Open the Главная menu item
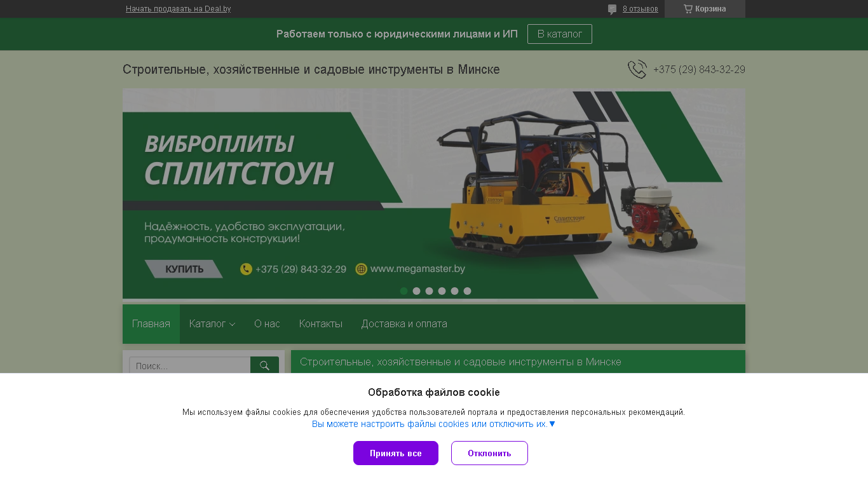Screen dimensions: 868x488 (151, 324)
